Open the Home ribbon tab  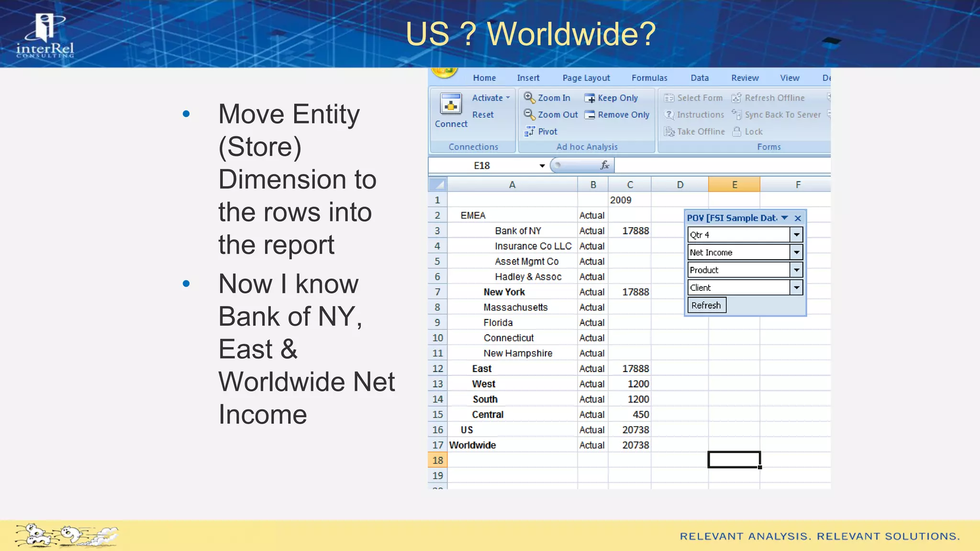[484, 78]
